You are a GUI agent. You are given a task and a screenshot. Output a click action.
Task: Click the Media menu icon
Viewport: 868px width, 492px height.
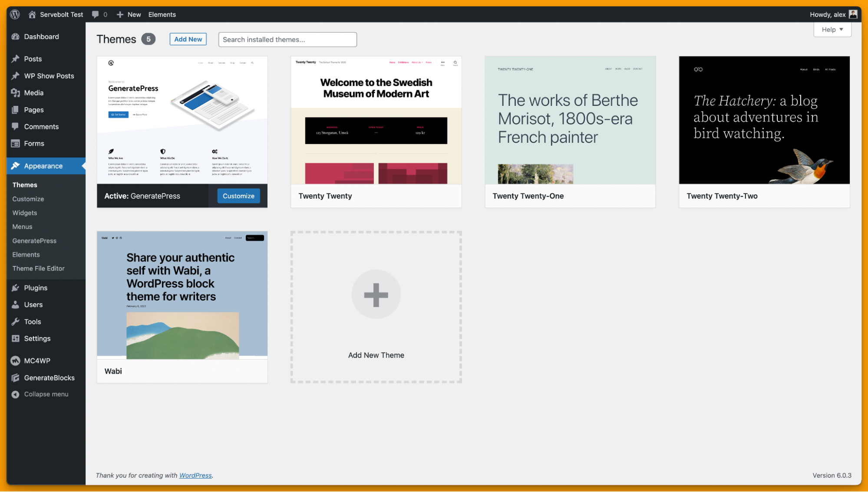point(16,92)
